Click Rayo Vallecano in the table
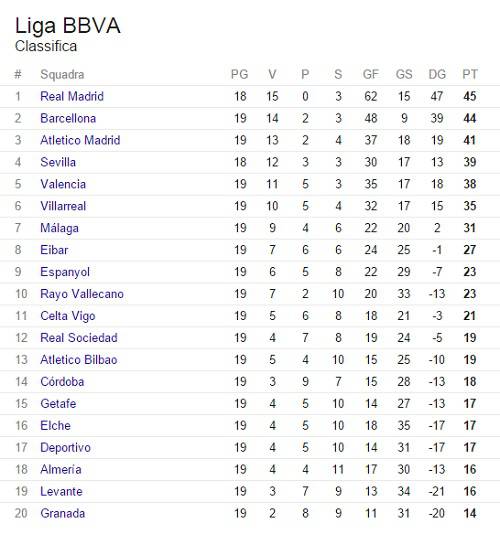Viewport: 500px width, 534px height. coord(82,294)
